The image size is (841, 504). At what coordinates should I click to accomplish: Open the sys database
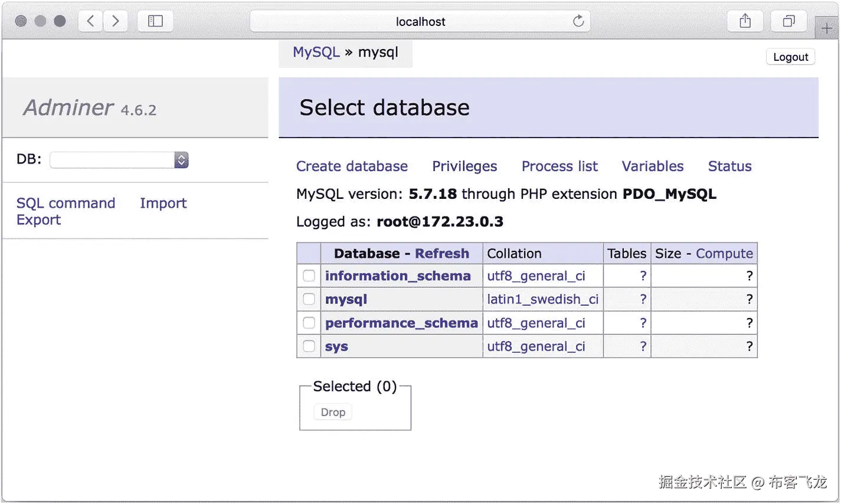pos(336,346)
